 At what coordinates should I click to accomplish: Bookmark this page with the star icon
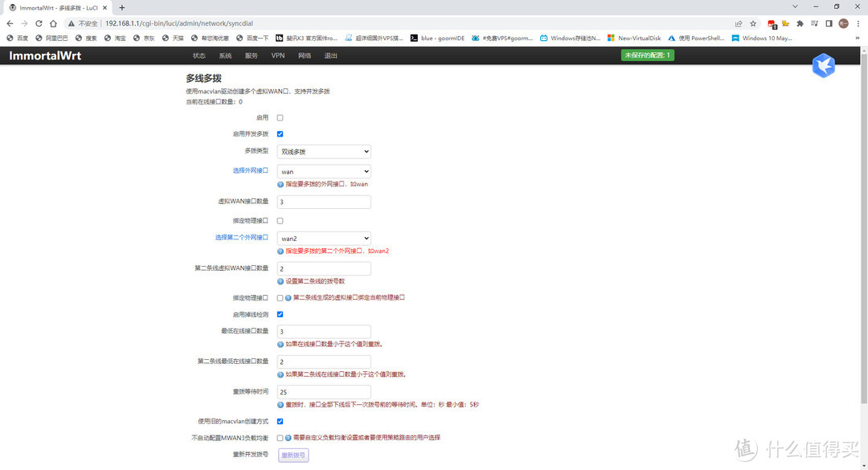pyautogui.click(x=753, y=23)
